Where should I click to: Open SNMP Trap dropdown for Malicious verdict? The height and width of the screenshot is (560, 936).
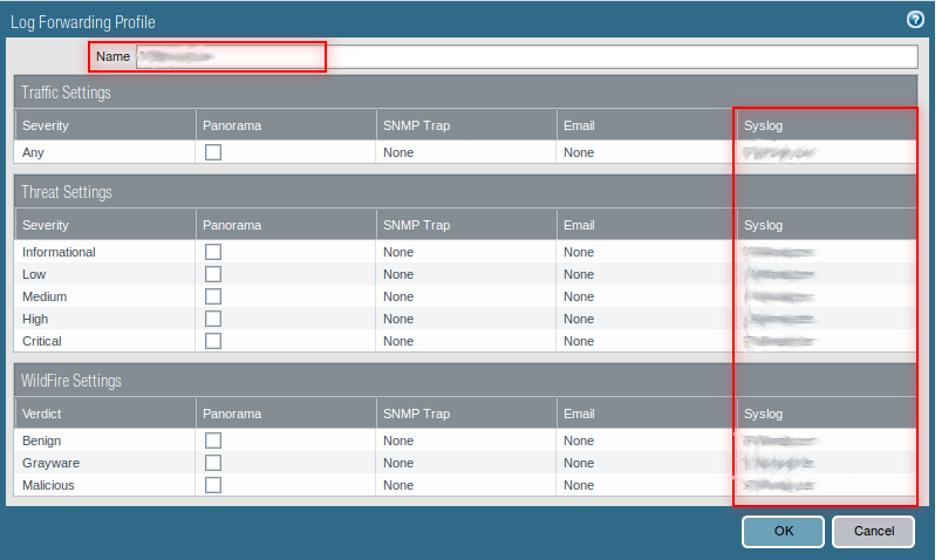[466, 485]
